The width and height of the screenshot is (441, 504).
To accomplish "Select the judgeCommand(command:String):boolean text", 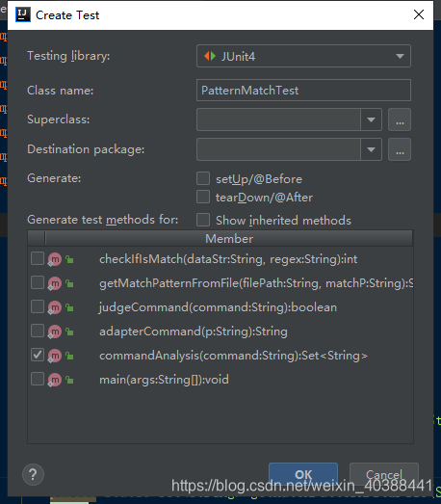I will point(218,307).
